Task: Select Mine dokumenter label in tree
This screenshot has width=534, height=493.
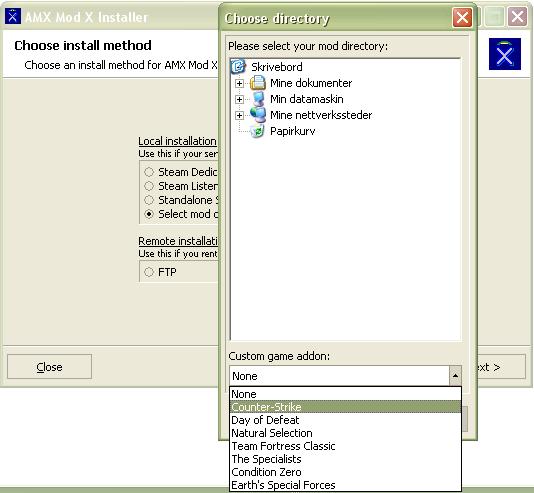Action: (x=311, y=83)
